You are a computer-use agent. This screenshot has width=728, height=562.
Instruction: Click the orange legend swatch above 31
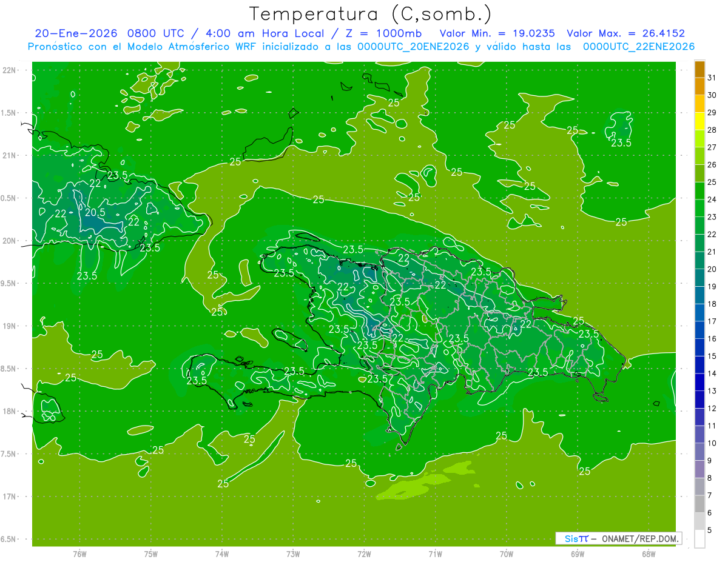pos(699,70)
